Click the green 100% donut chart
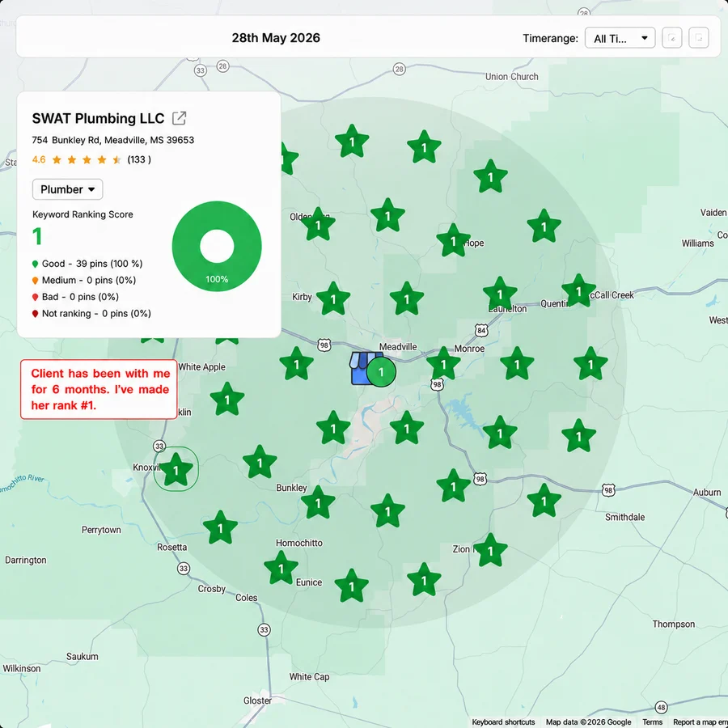Viewport: 728px width, 728px height. click(x=217, y=246)
